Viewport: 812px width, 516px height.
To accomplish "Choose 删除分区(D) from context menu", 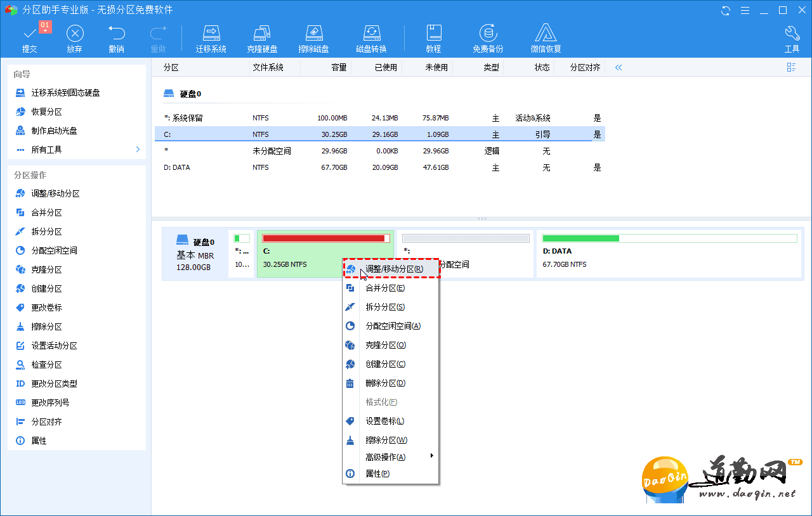I will coord(391,383).
